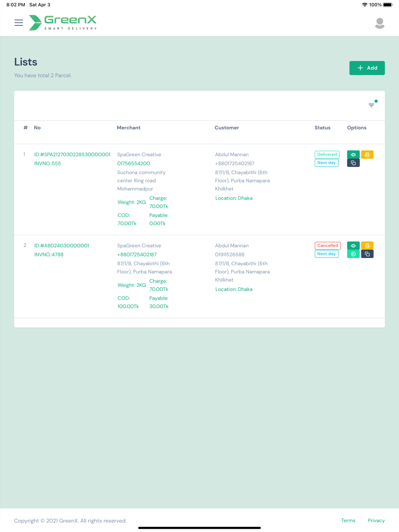This screenshot has width=399, height=532.
Task: Click the Lists page heading
Action: pos(26,62)
